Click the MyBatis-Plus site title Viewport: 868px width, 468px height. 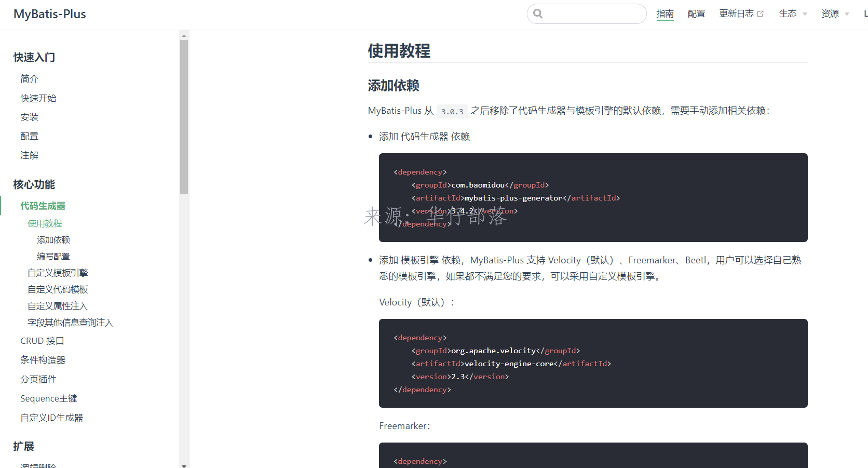pyautogui.click(x=50, y=14)
